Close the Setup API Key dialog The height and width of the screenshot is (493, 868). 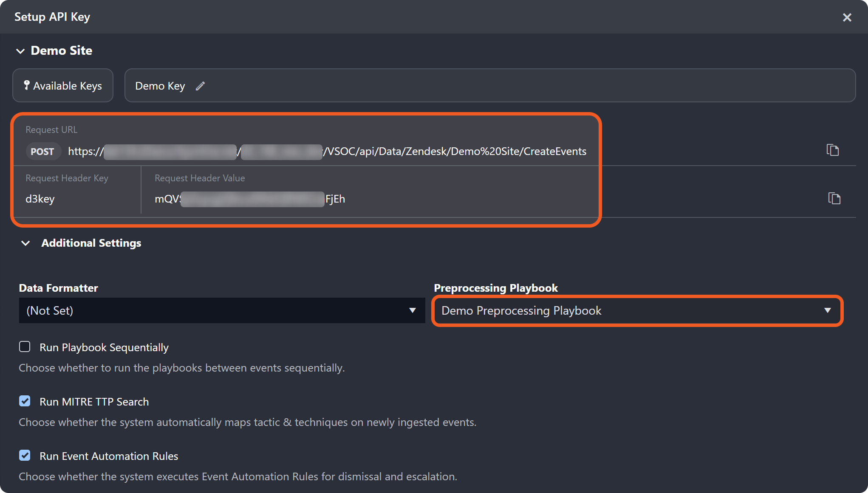(x=847, y=17)
